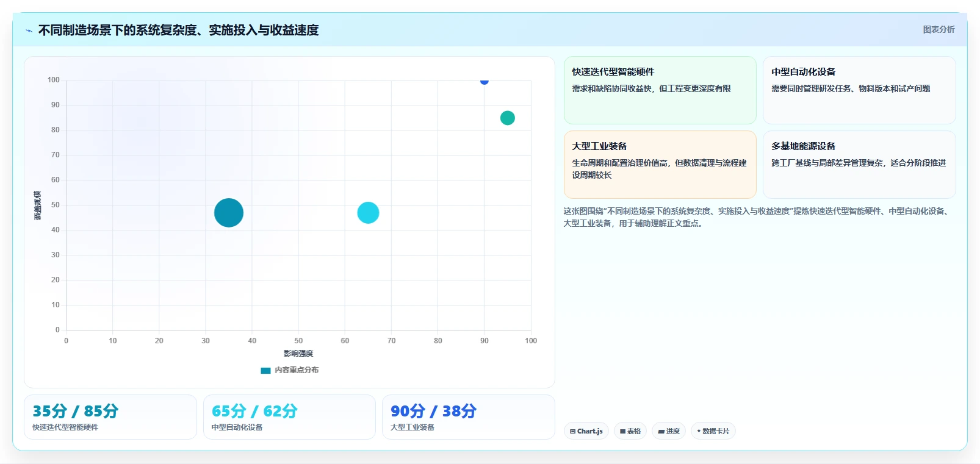Click the 进度 tag
Image resolution: width=980 pixels, height=464 pixels.
(669, 431)
